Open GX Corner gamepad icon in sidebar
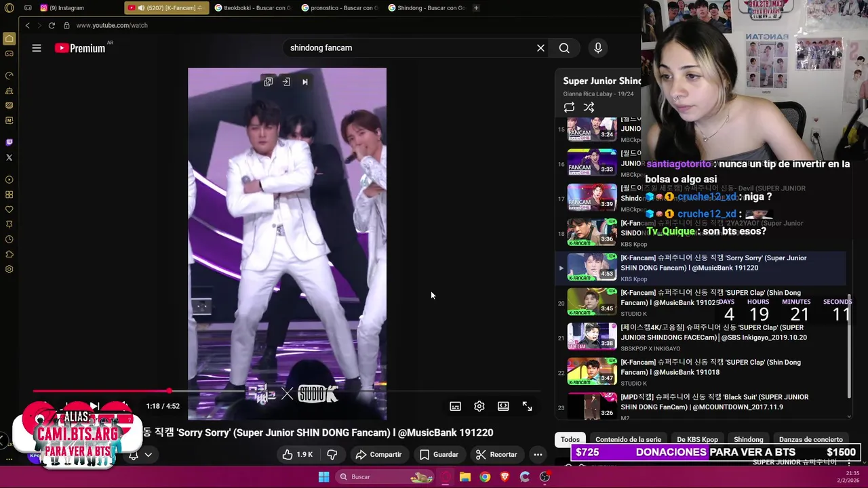This screenshot has height=488, width=868. pyautogui.click(x=9, y=54)
